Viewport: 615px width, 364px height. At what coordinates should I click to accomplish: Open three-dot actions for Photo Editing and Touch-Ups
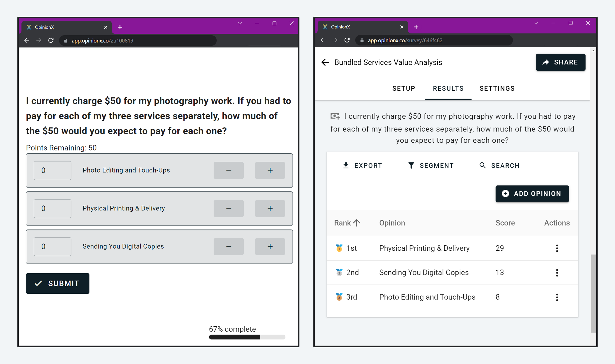click(x=557, y=297)
